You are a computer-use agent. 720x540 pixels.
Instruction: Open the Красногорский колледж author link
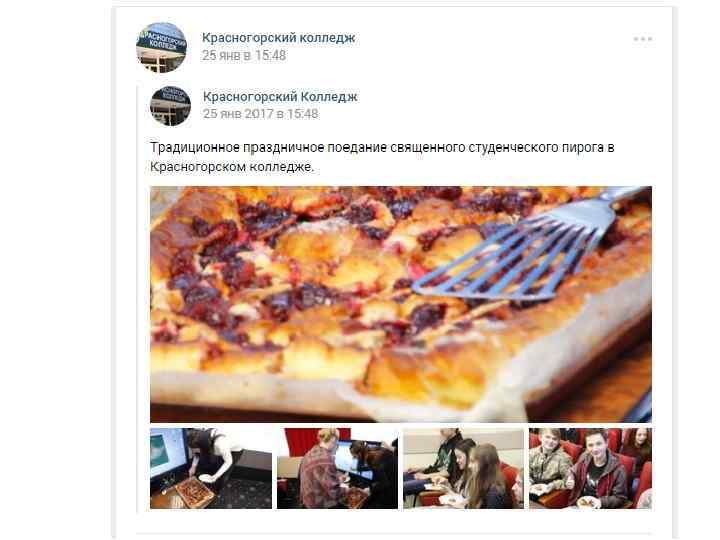click(279, 38)
